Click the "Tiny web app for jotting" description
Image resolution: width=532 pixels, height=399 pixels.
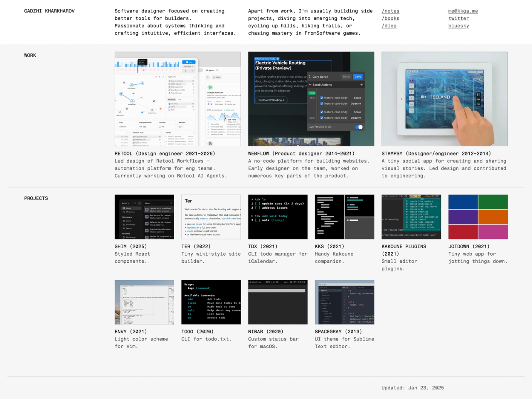[478, 258]
